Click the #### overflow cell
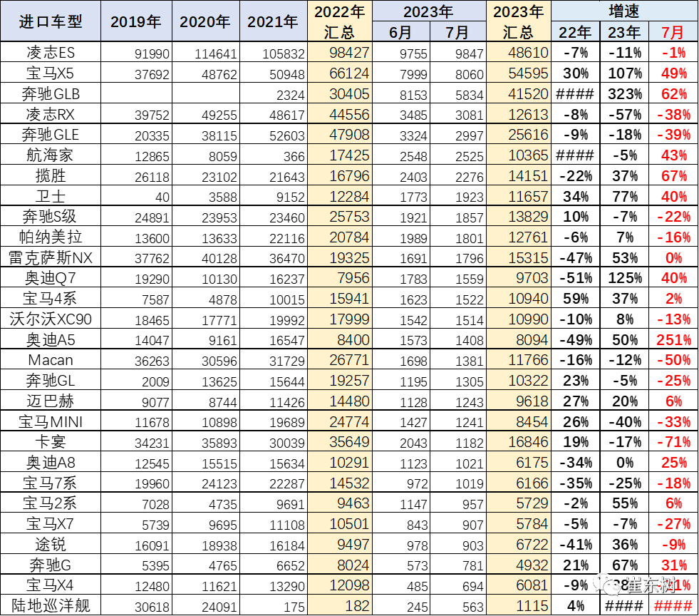This screenshot has width=699, height=616. (672, 606)
